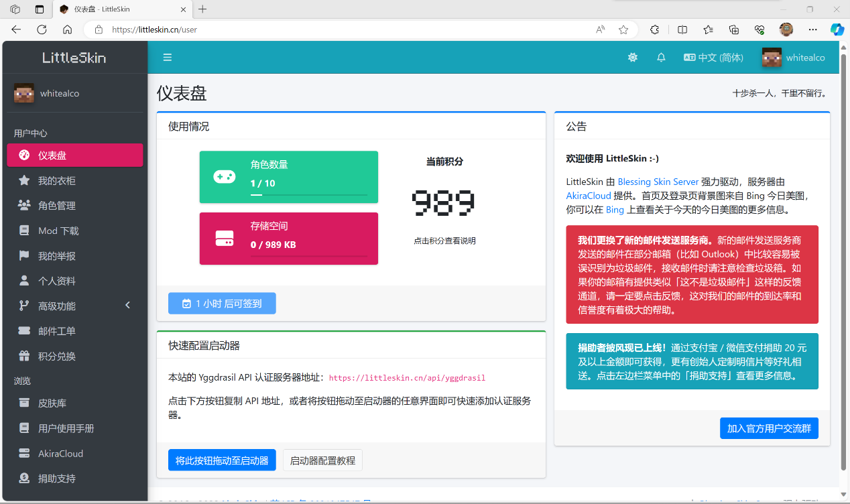The image size is (850, 504).
Task: Open browser Collections icon
Action: (x=734, y=29)
